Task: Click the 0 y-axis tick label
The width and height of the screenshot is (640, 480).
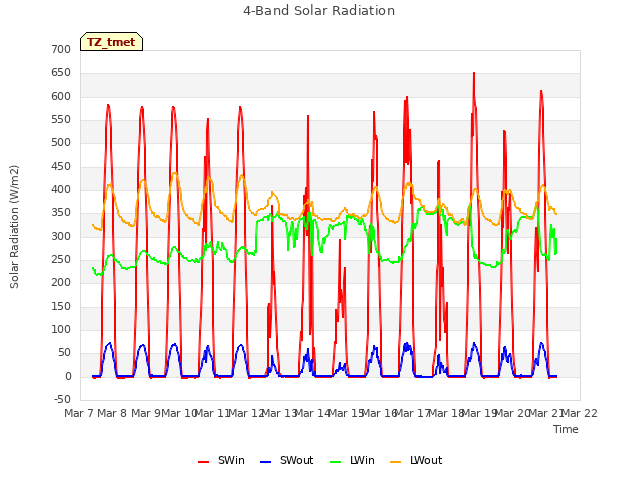Action: [68, 377]
